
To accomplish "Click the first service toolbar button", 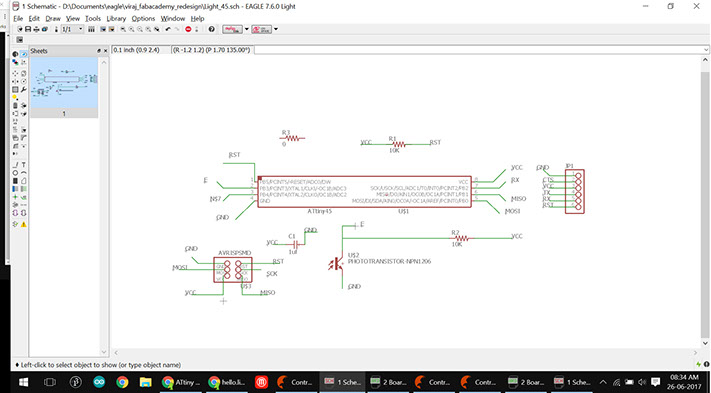I will (x=232, y=29).
